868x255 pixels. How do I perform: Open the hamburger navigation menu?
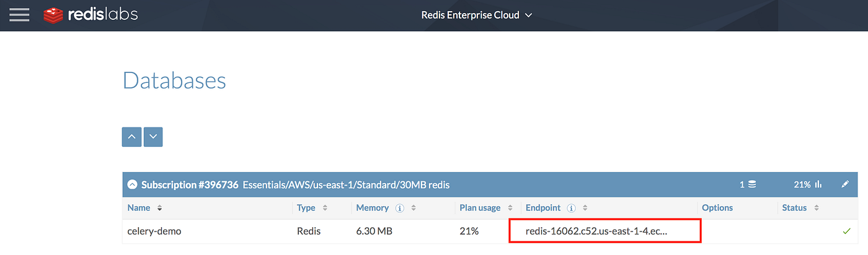point(19,14)
